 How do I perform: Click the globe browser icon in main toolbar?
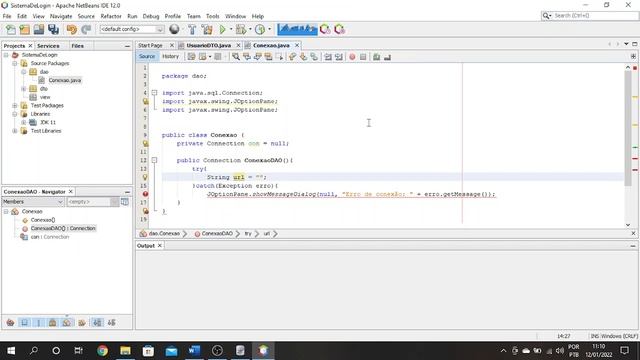(174, 29)
